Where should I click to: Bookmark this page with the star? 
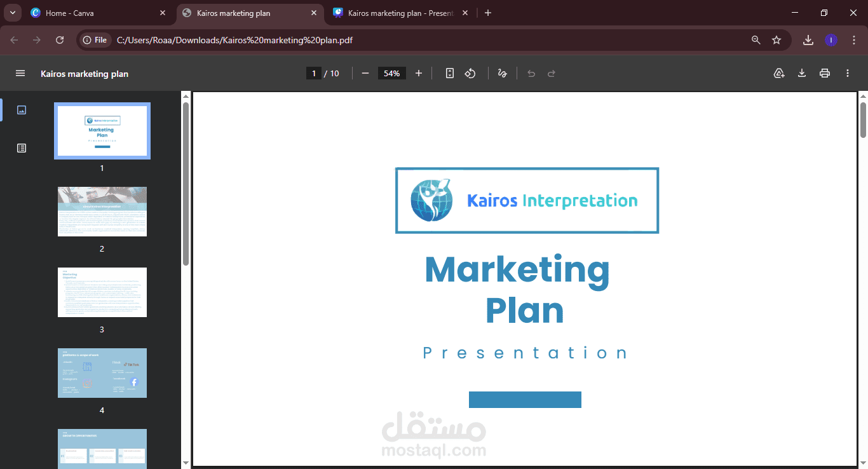pos(776,40)
